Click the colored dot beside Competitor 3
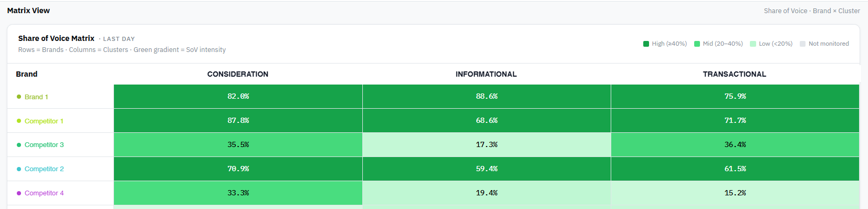The width and height of the screenshot is (868, 209). (19, 145)
